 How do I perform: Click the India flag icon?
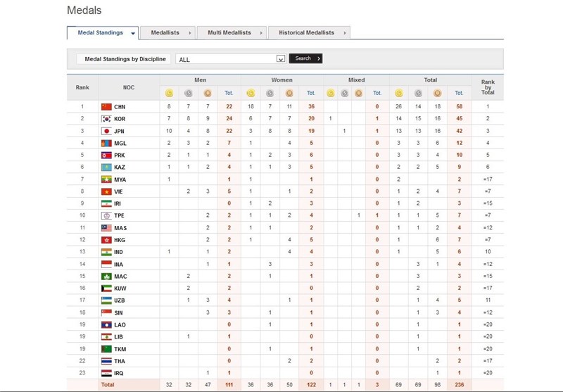107,251
